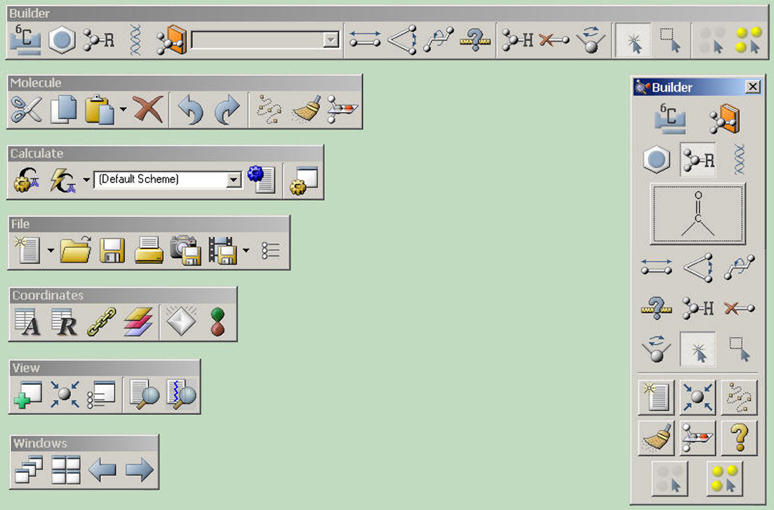774x510 pixels.
Task: Save image with camera icon in File toolbar
Action: click(185, 250)
